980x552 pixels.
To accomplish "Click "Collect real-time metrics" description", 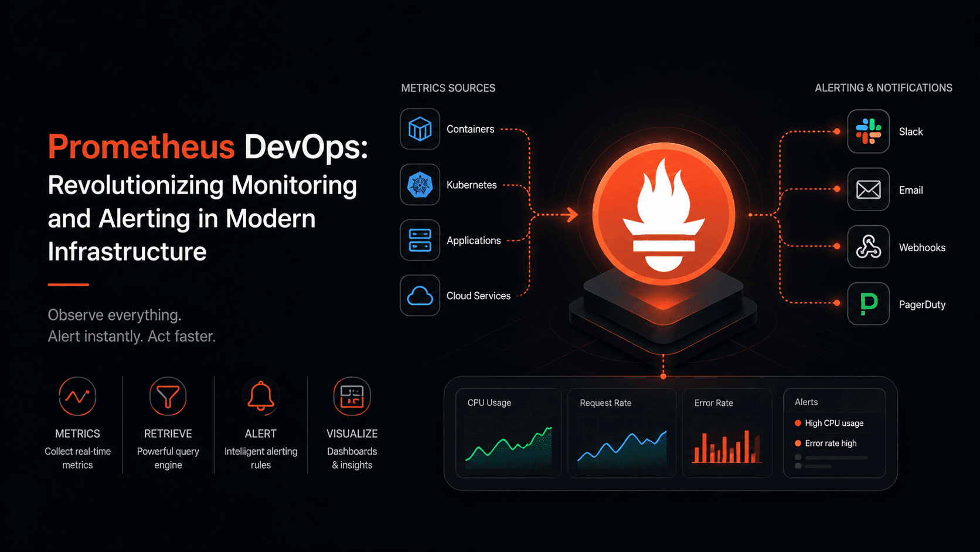I will point(77,458).
